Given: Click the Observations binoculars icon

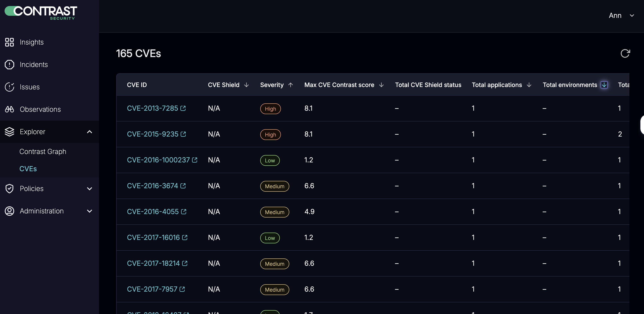Looking at the screenshot, I should (9, 109).
